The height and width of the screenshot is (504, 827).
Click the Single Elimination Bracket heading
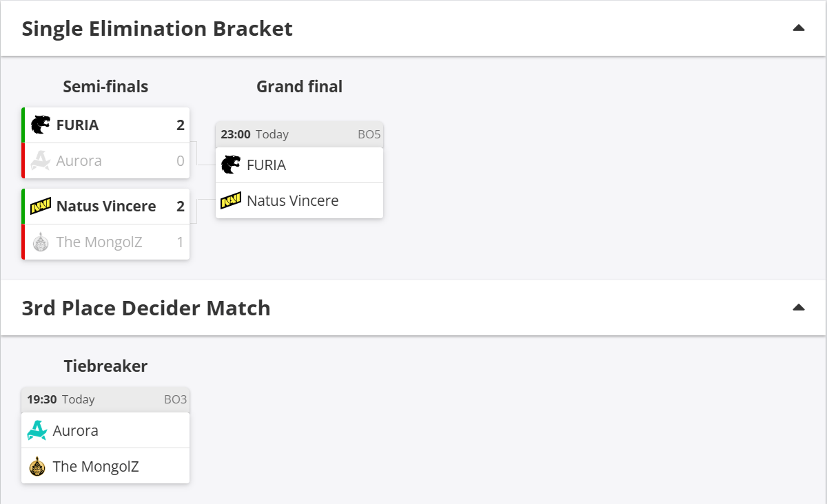[x=157, y=29]
